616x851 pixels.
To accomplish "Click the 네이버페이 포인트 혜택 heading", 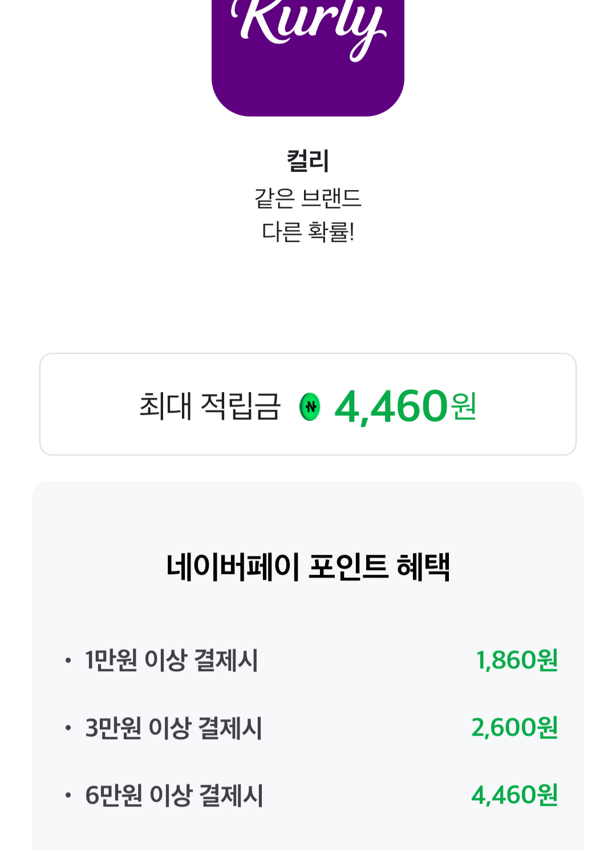I will click(308, 567).
